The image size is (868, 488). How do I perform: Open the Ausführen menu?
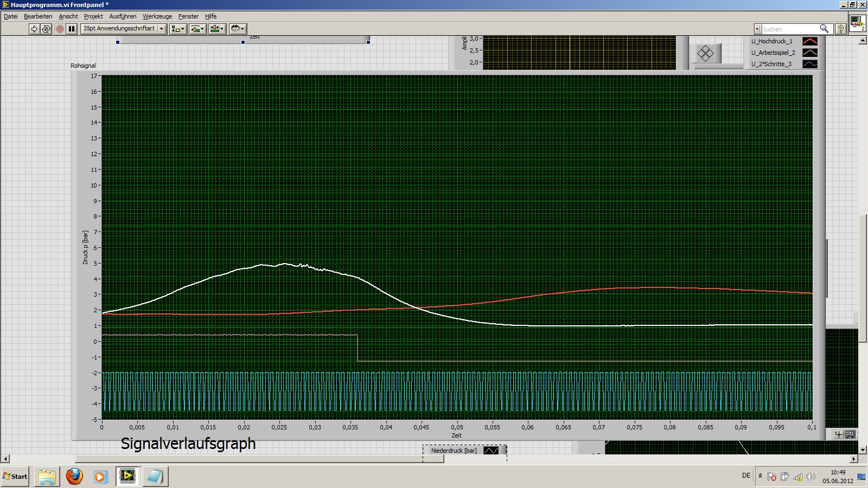pyautogui.click(x=123, y=16)
